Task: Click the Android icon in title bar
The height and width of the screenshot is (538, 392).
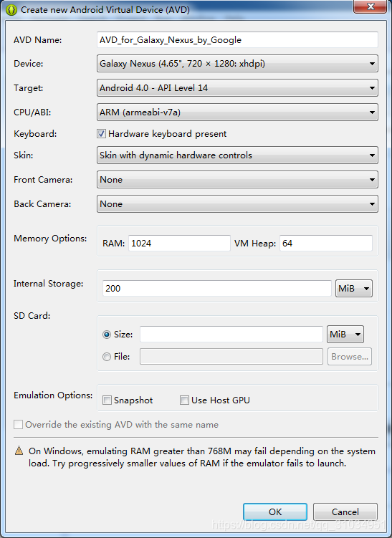Action: 11,10
